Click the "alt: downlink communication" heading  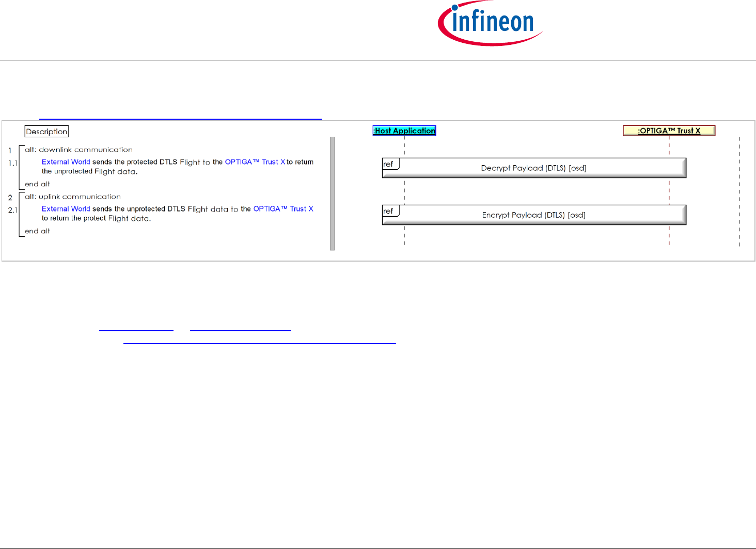pyautogui.click(x=78, y=150)
